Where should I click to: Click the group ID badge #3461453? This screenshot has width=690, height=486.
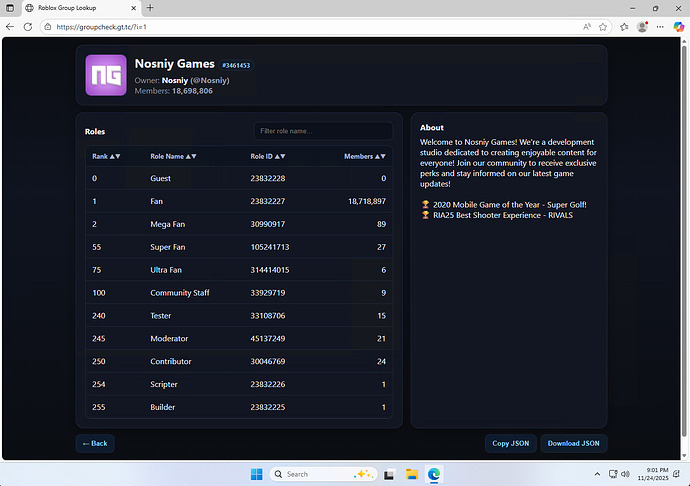[x=236, y=65]
